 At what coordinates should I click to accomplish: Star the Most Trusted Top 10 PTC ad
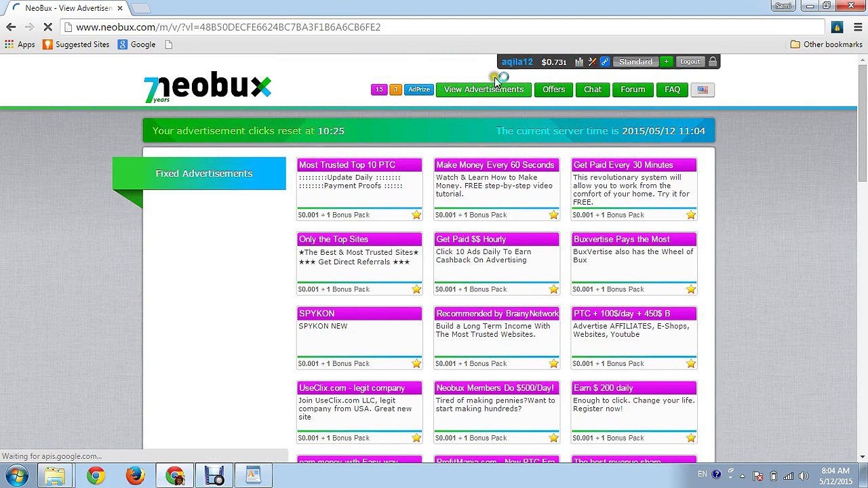pos(416,215)
